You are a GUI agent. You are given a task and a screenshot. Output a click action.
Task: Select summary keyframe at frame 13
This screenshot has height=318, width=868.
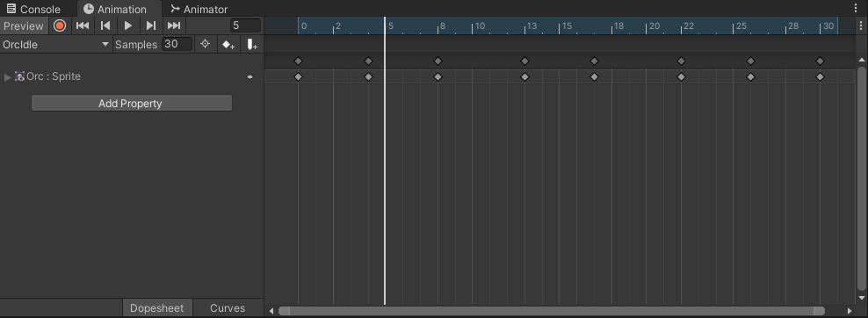pyautogui.click(x=524, y=61)
